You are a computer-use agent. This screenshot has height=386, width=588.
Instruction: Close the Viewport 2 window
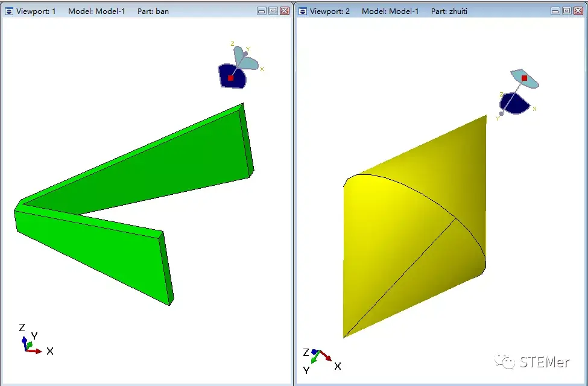[x=578, y=11]
